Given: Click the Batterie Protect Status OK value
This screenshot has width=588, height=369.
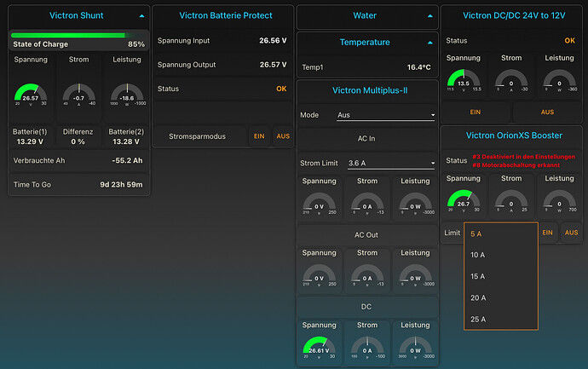Looking at the screenshot, I should (x=281, y=89).
